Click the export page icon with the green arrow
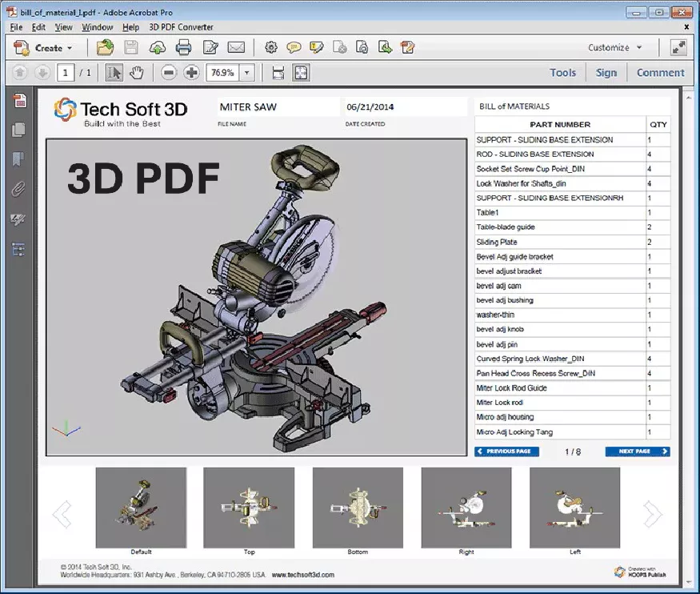The image size is (700, 594). 385,47
